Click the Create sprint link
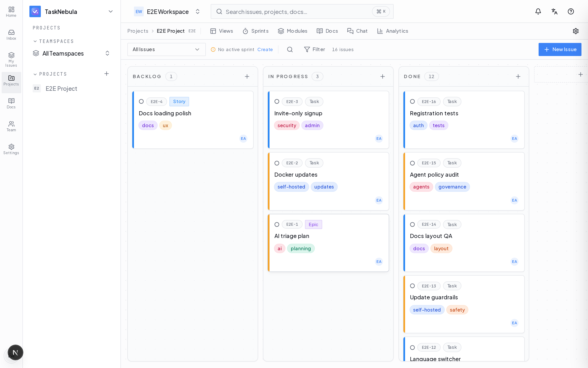This screenshot has width=588, height=368. (x=265, y=49)
